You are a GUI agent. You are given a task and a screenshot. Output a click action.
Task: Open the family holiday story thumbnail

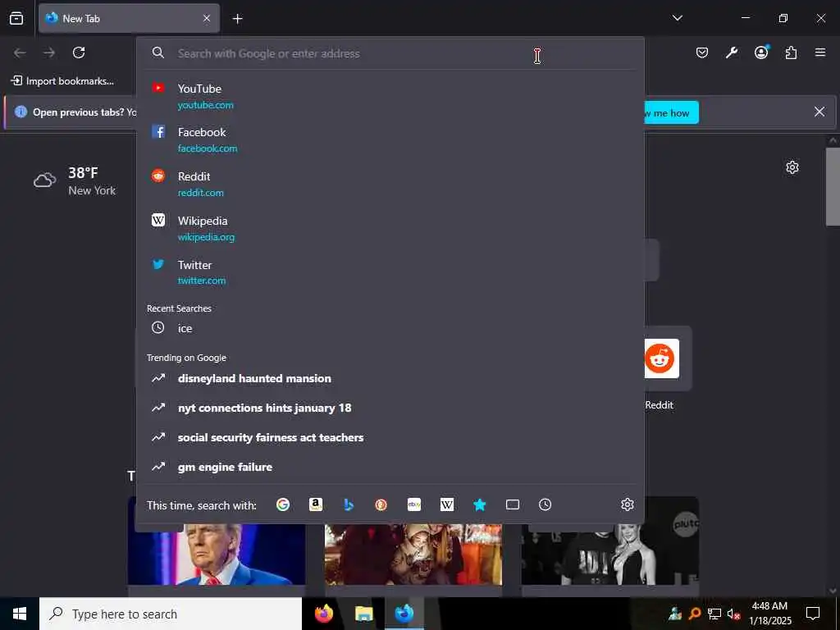(x=413, y=555)
